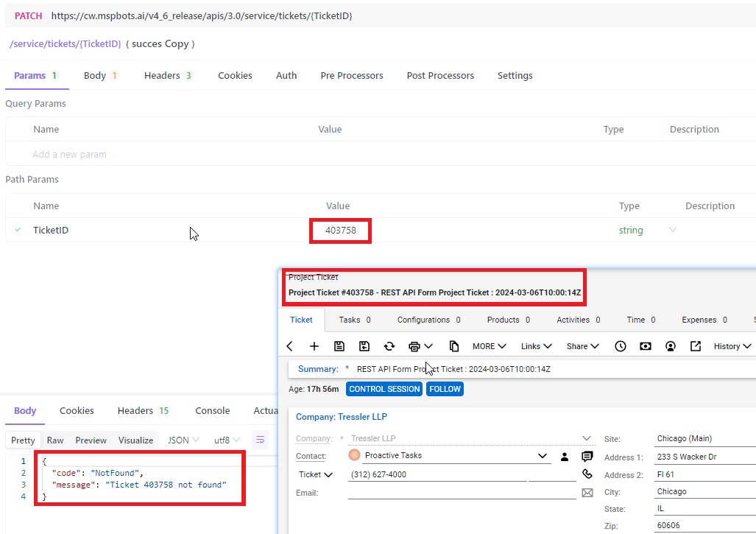Open the Share dropdown
Image resolution: width=756 pixels, height=534 pixels.
tap(583, 346)
